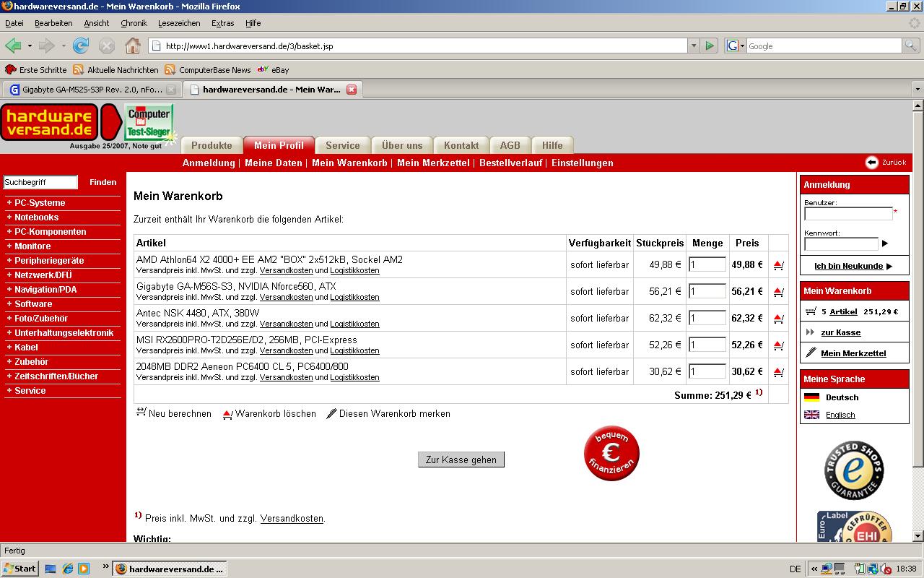924x578 pixels.
Task: Open the address bar history dropdown
Action: pos(694,46)
